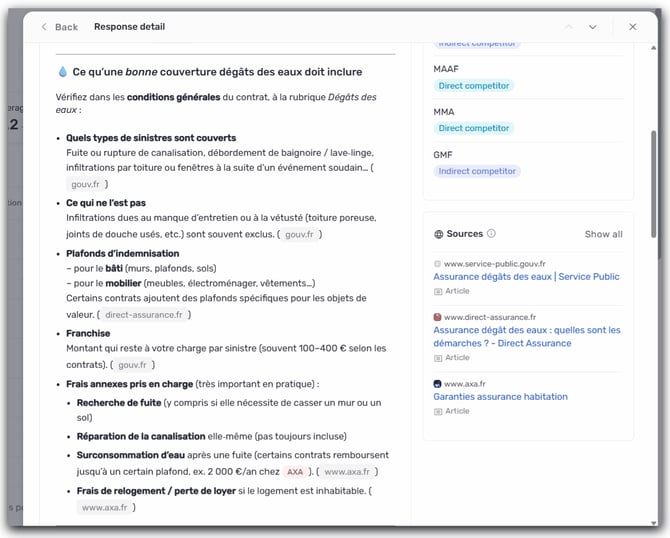Click Article icon under Direct Assurance source
Image resolution: width=670 pixels, height=538 pixels.
click(x=438, y=358)
